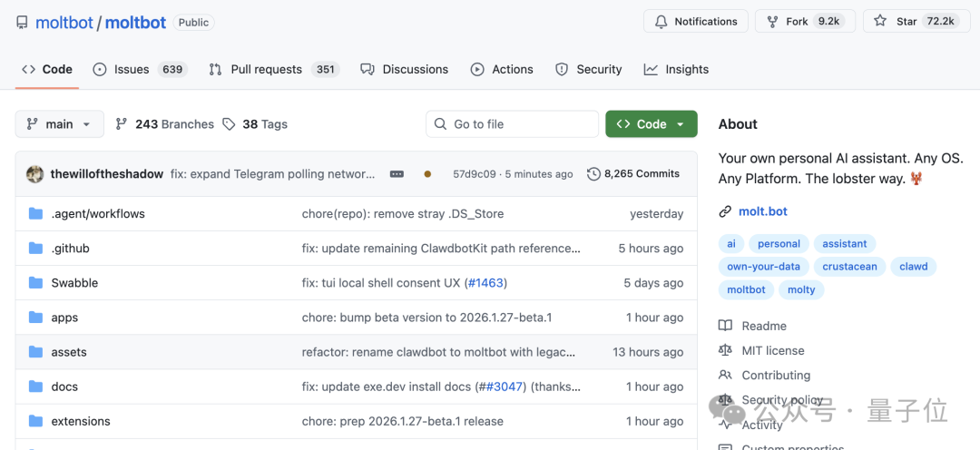
Task: Select the 'molty' topic tag
Action: point(801,290)
